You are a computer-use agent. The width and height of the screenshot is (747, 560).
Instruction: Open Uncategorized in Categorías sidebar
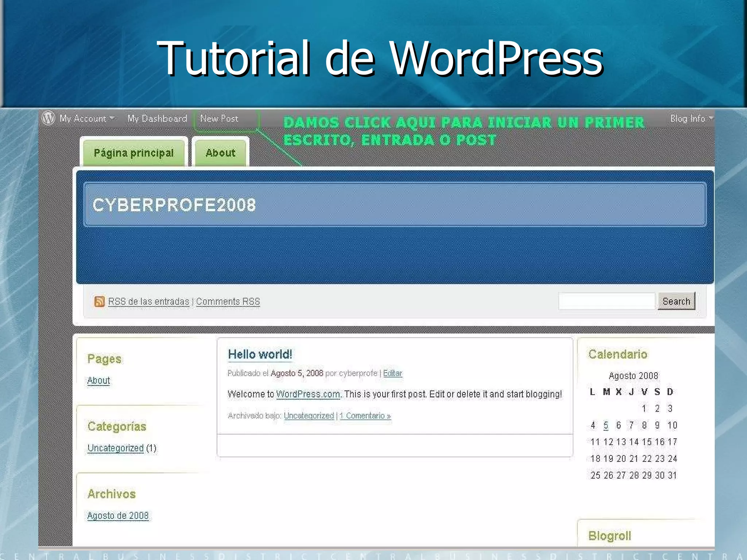[x=116, y=448]
